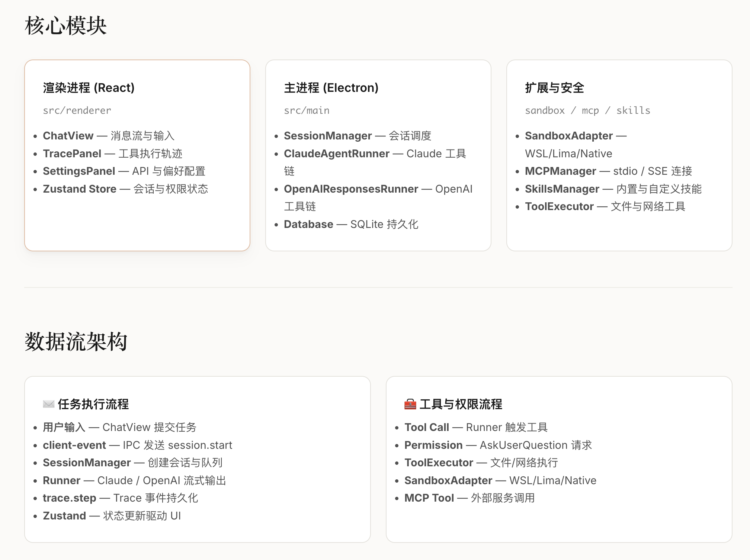Click the red toolbox icon
The height and width of the screenshot is (560, 750).
pos(410,404)
